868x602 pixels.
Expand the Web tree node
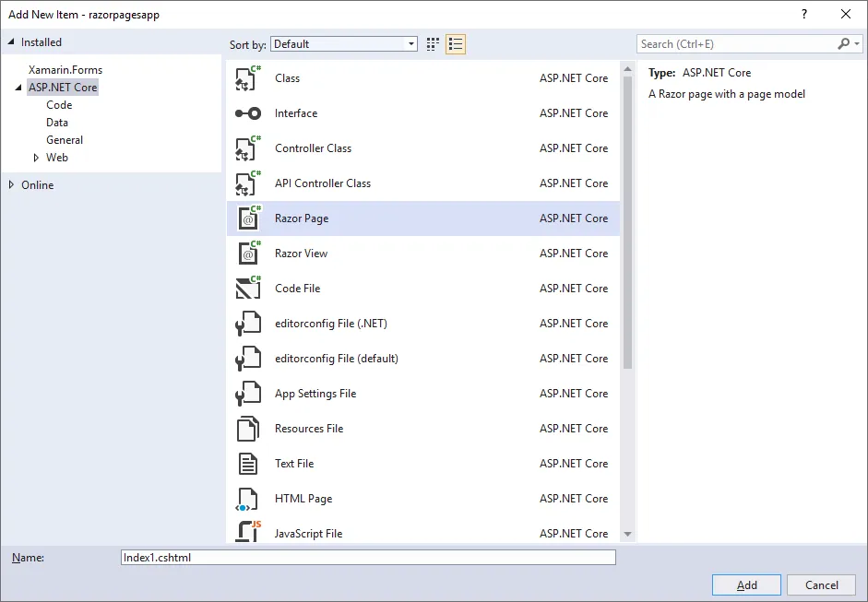36,158
